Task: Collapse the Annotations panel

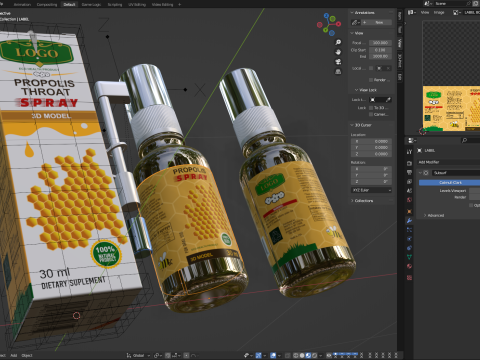Action: point(352,12)
